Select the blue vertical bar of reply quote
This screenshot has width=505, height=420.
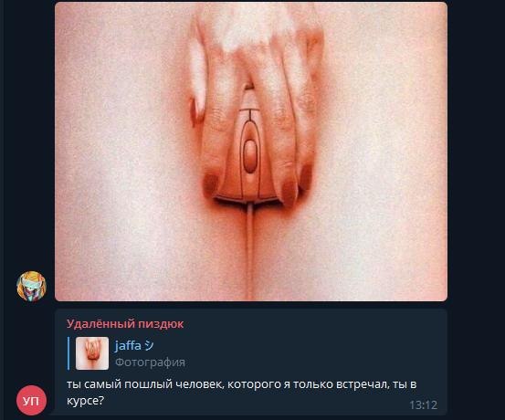tap(68, 353)
